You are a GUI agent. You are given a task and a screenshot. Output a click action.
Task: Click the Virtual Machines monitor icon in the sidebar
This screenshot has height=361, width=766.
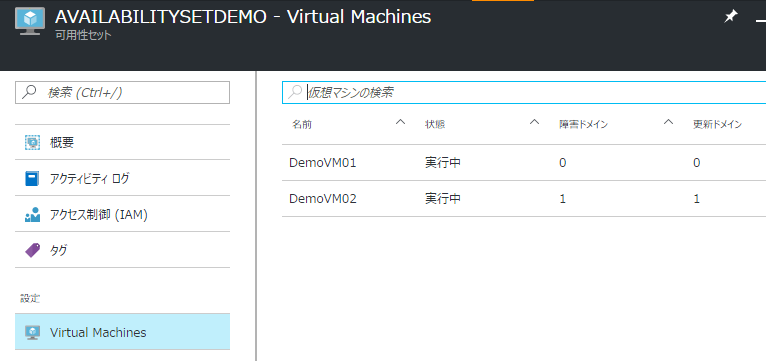pos(32,332)
